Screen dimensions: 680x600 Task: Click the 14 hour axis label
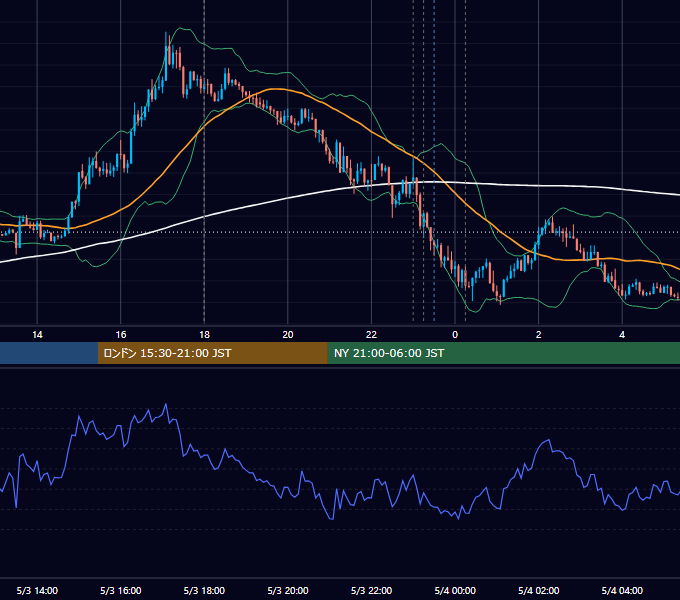click(37, 335)
